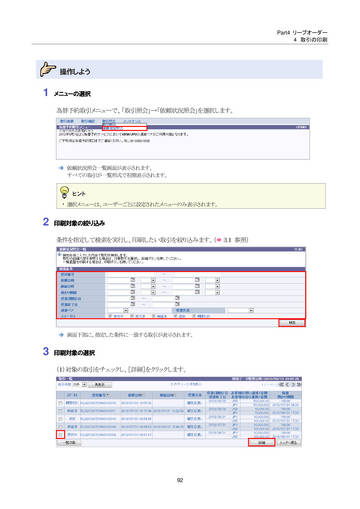Open the first-row right calendar icon
The height and width of the screenshot is (509, 360).
[x=197, y=280]
